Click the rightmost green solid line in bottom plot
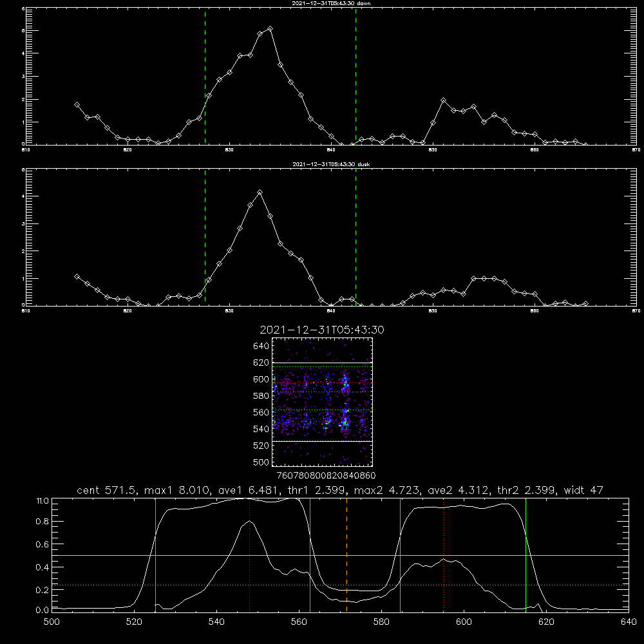The width and height of the screenshot is (644, 644). click(526, 555)
